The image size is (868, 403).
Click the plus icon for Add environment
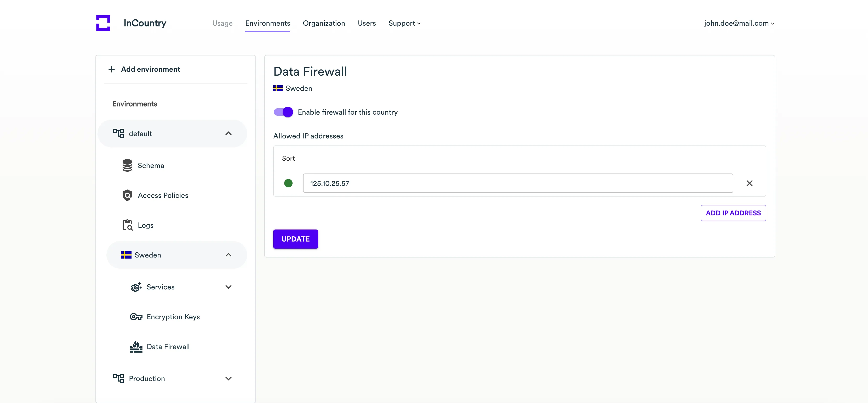point(112,69)
